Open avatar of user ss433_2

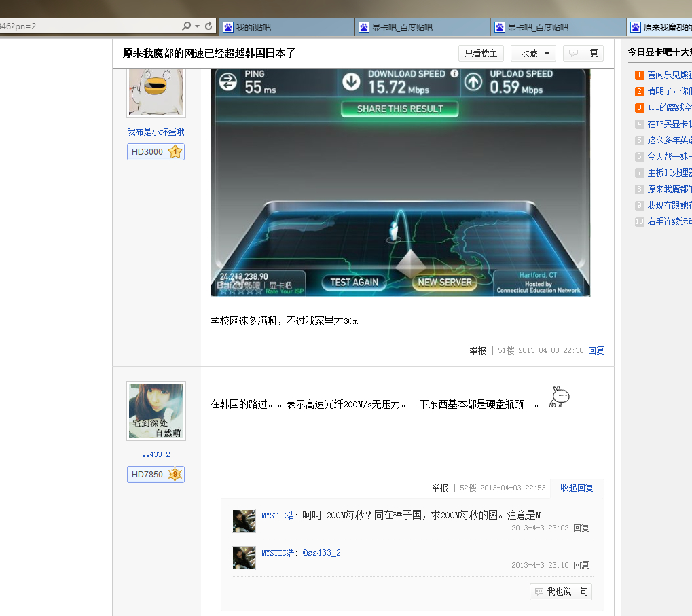pyautogui.click(x=156, y=411)
